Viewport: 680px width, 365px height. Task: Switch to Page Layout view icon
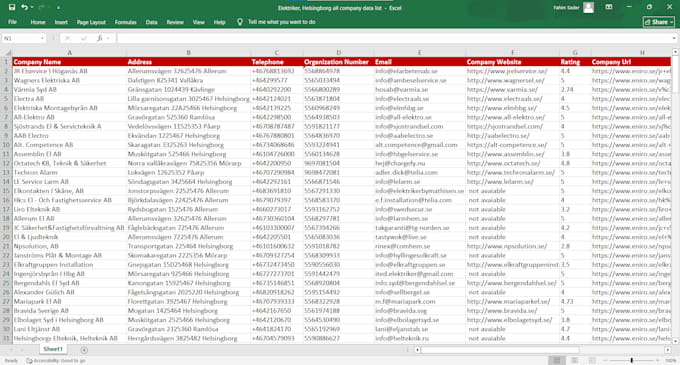574,360
